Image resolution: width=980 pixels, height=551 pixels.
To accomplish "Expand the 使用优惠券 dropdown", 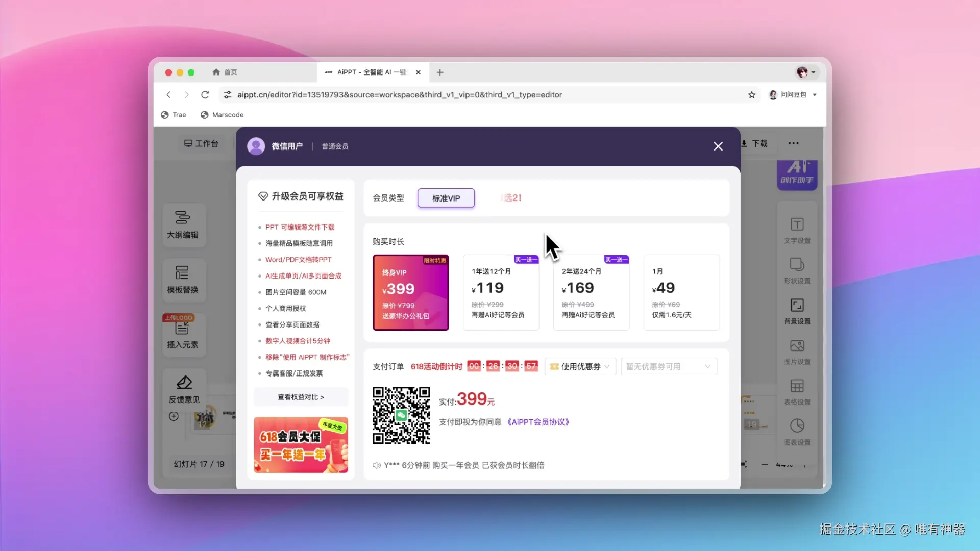I will (580, 366).
